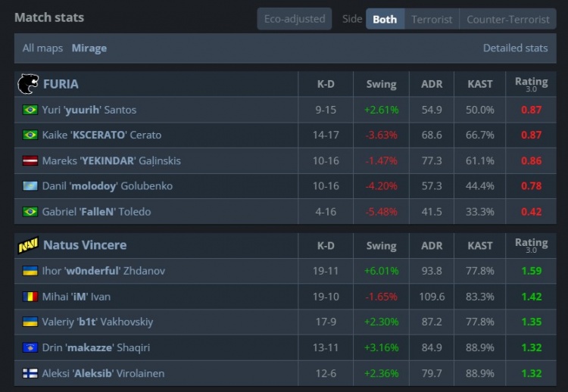This screenshot has height=392, width=568.
Task: Click the Finland flag beside Aleksib
Action: click(30, 373)
